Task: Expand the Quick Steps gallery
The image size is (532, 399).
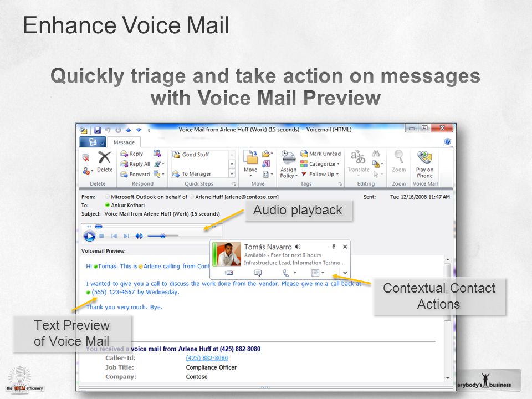Action: tap(232, 173)
